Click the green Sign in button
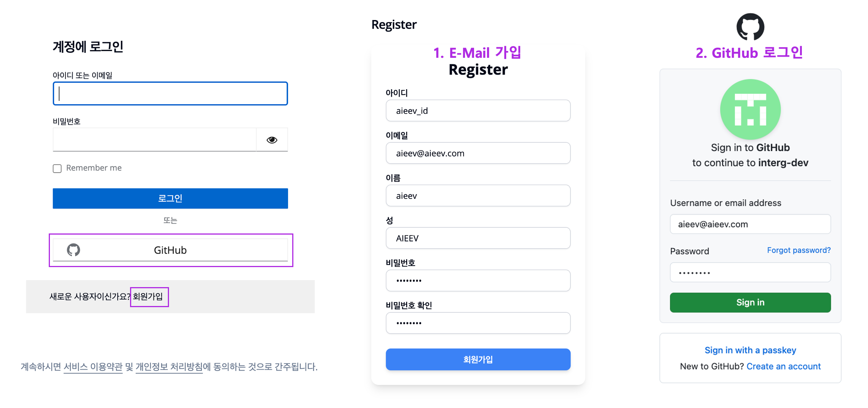This screenshot has width=868, height=408. (x=750, y=302)
